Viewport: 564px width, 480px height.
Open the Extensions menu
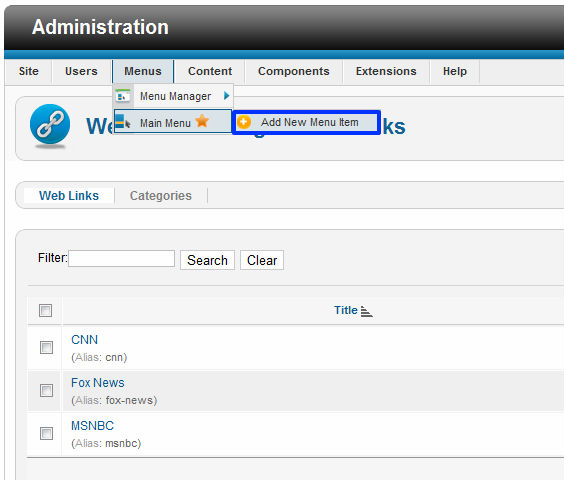coord(386,71)
